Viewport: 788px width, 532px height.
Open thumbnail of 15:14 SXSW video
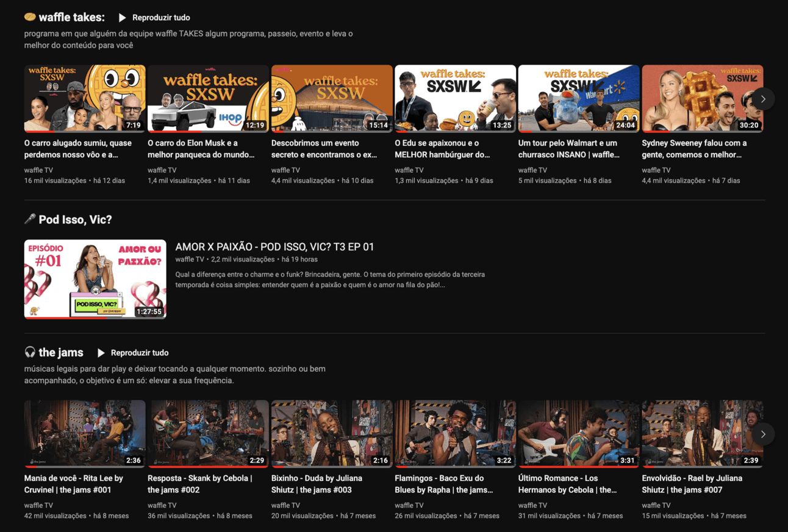tap(332, 99)
